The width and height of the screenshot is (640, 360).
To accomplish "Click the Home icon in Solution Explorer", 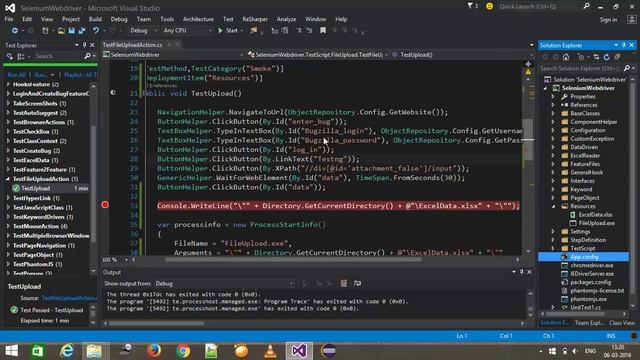I will click(566, 57).
